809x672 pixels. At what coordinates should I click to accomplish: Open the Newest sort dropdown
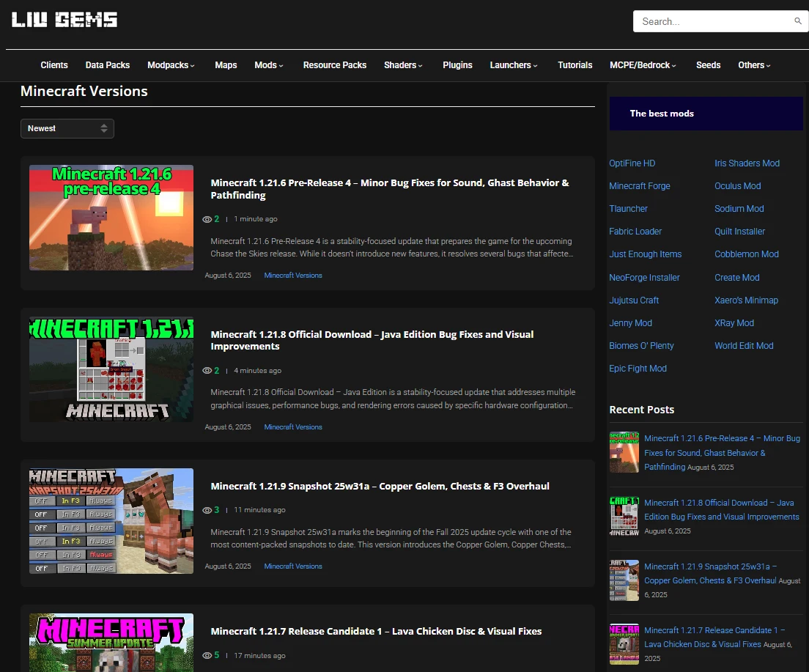pyautogui.click(x=67, y=128)
